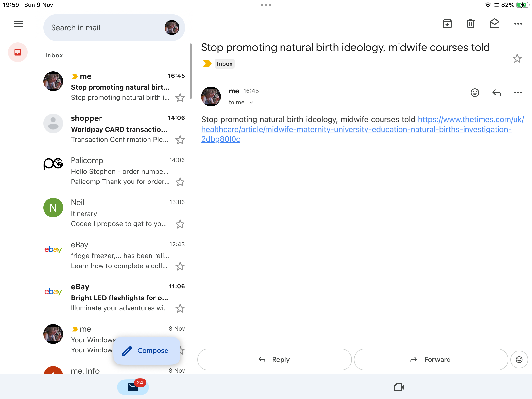This screenshot has height=399, width=532.
Task: Open the Meet video camera tab
Action: click(x=399, y=387)
